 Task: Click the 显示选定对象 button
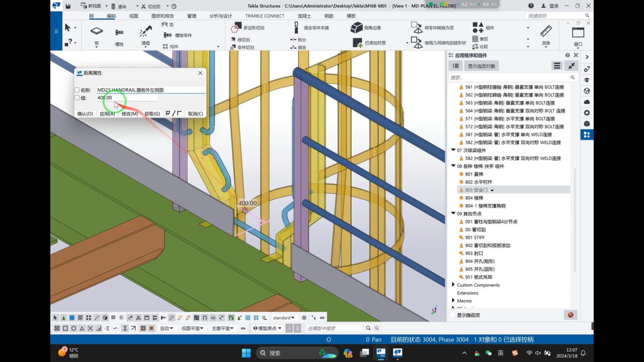481,66
